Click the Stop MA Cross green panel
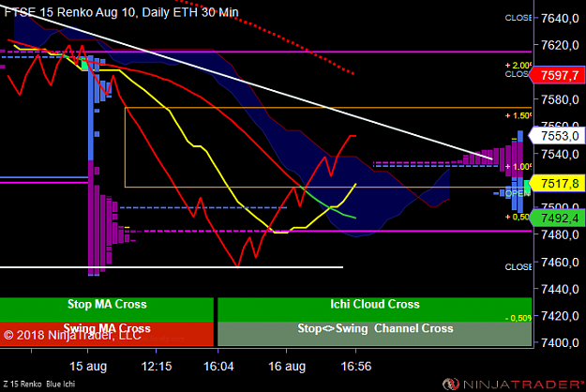 click(x=107, y=309)
